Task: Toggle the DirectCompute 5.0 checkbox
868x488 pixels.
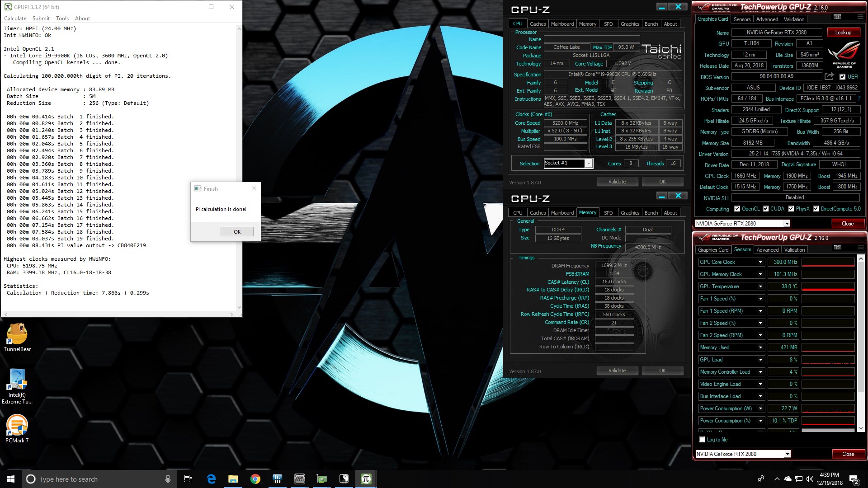Action: [816, 209]
